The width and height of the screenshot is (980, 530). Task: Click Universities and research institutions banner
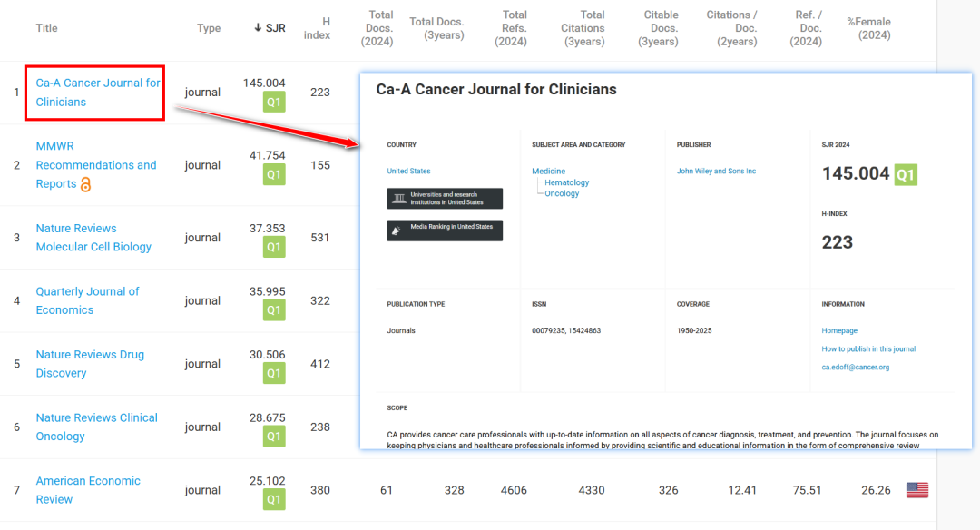(x=445, y=199)
